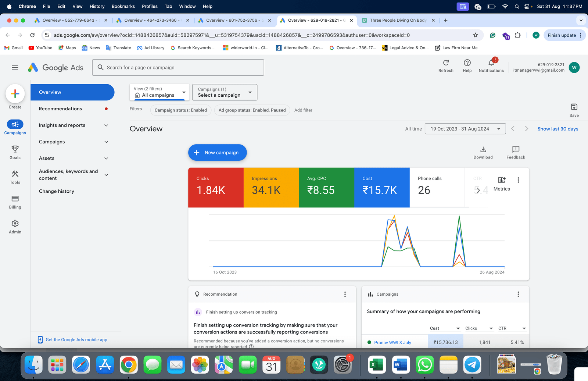
Task: Download the overview report
Action: click(483, 149)
